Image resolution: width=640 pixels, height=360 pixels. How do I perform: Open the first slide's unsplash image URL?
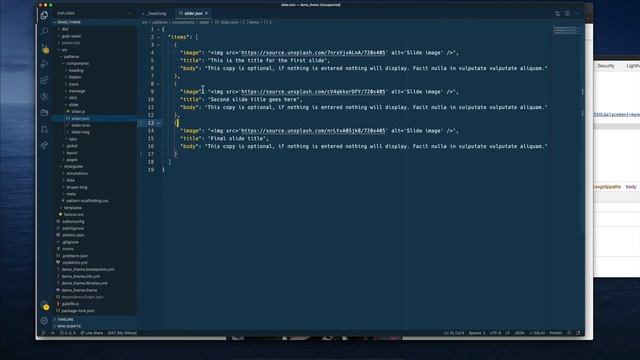pos(313,53)
